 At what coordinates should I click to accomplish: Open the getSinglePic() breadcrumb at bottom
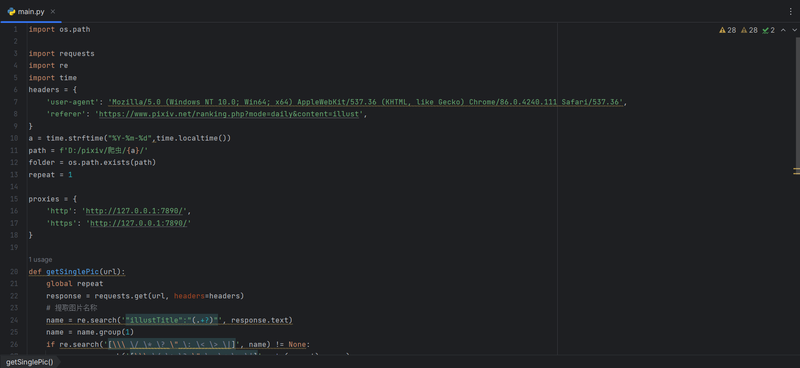click(30, 362)
